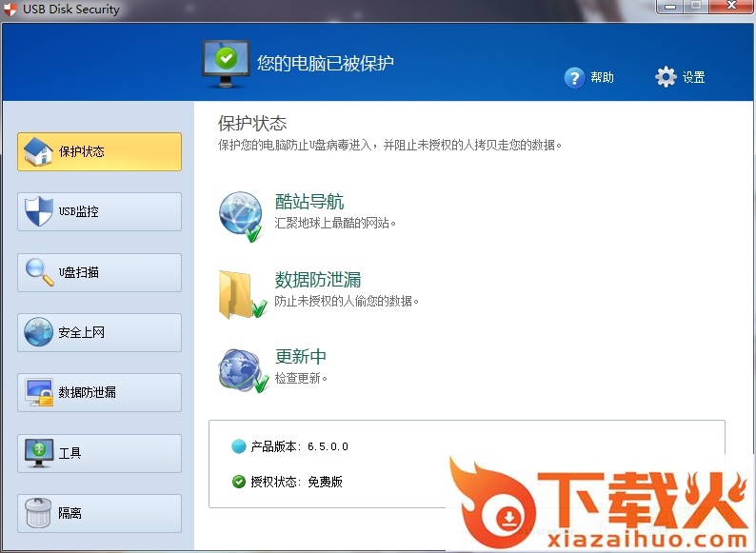756x553 pixels.
Task: Click the USB Disk Security title bar icon
Action: pos(10,10)
